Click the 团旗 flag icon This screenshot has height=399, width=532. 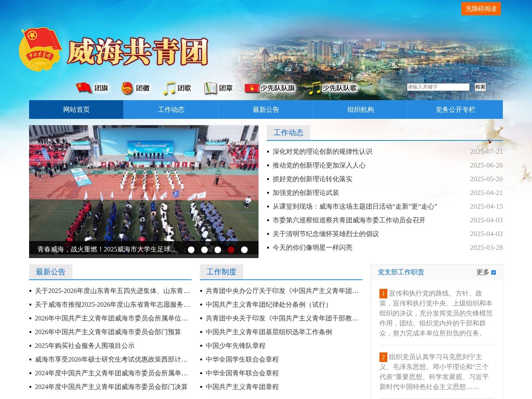84,88
